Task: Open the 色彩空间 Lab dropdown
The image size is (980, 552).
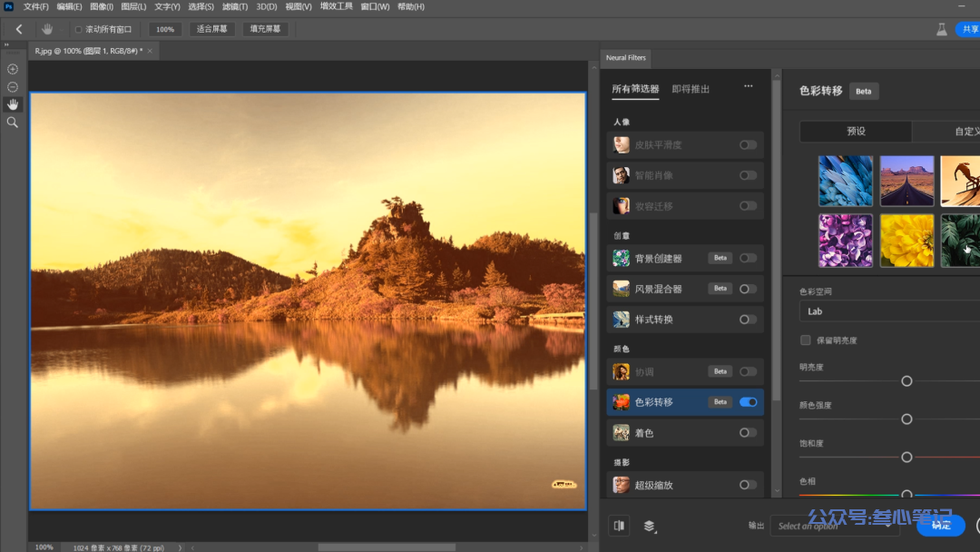Action: [x=889, y=311]
